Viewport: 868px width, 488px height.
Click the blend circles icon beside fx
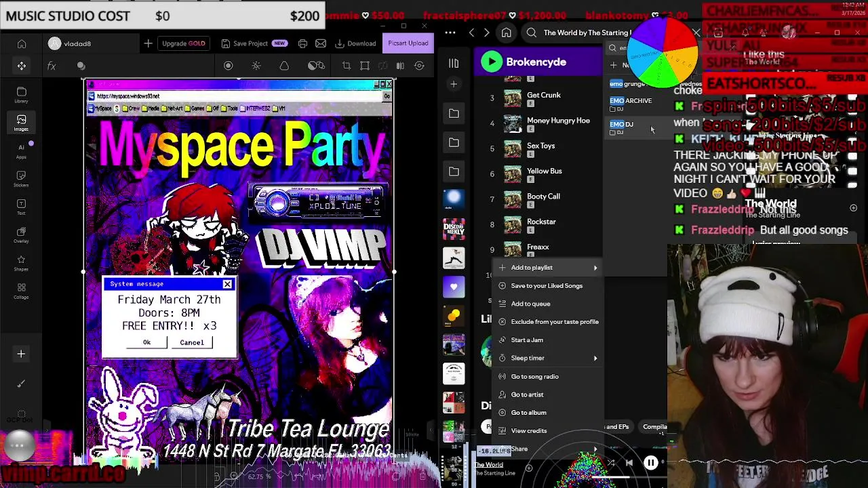[x=81, y=66]
